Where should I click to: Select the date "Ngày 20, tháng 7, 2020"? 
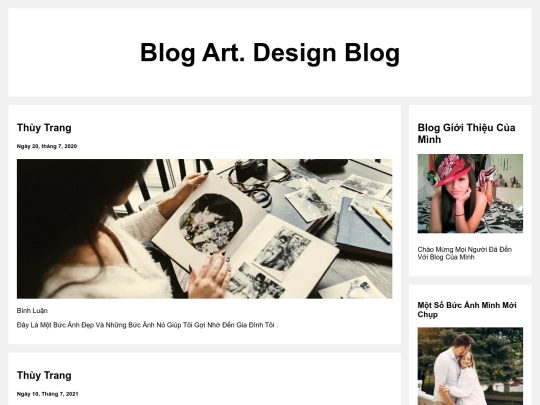(47, 146)
